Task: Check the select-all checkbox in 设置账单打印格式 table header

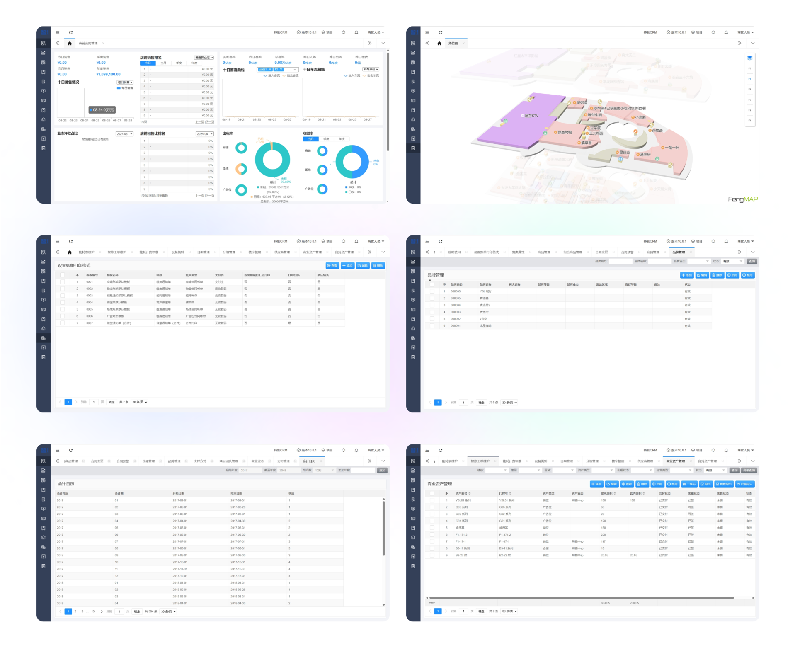Action: pyautogui.click(x=62, y=275)
